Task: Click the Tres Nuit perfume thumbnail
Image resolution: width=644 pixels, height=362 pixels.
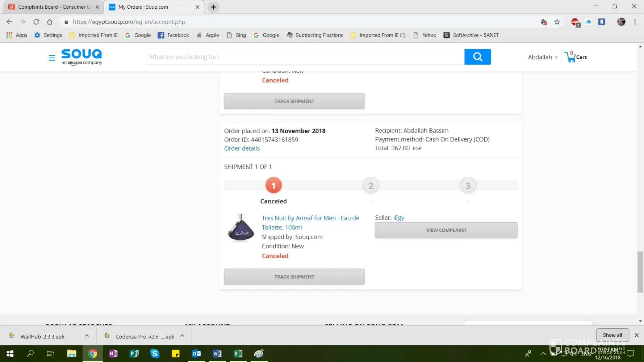Action: [241, 228]
